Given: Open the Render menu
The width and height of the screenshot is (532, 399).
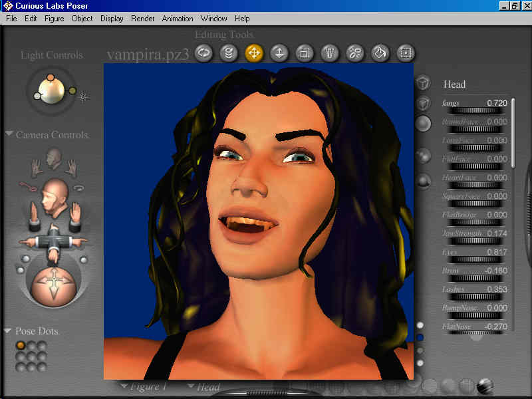Looking at the screenshot, I should 142,19.
